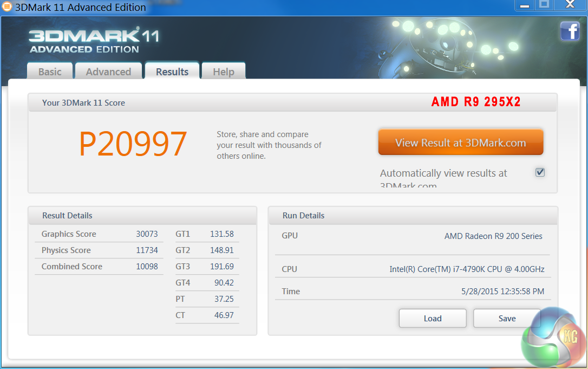
Task: Click the Graphics Score value 30073
Action: [x=147, y=234]
